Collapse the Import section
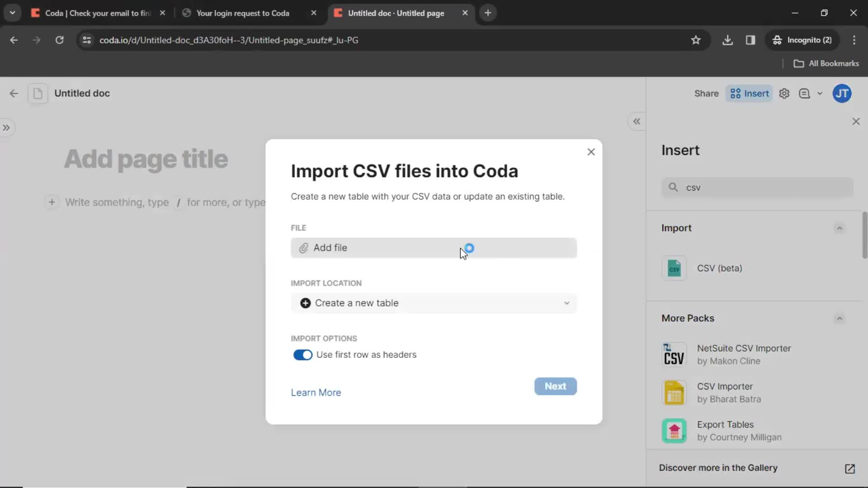 pos(840,228)
